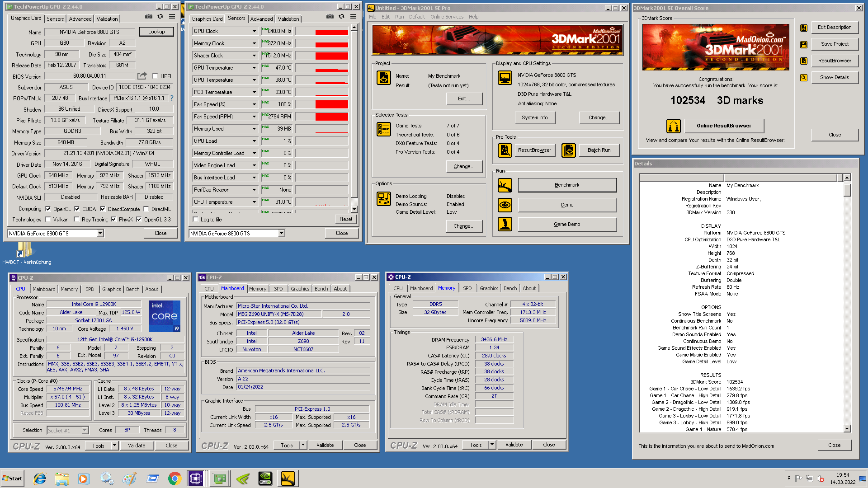Open Fan Speed (RPM) sensor dropdown
Viewport: 868px width, 488px height.
(254, 117)
